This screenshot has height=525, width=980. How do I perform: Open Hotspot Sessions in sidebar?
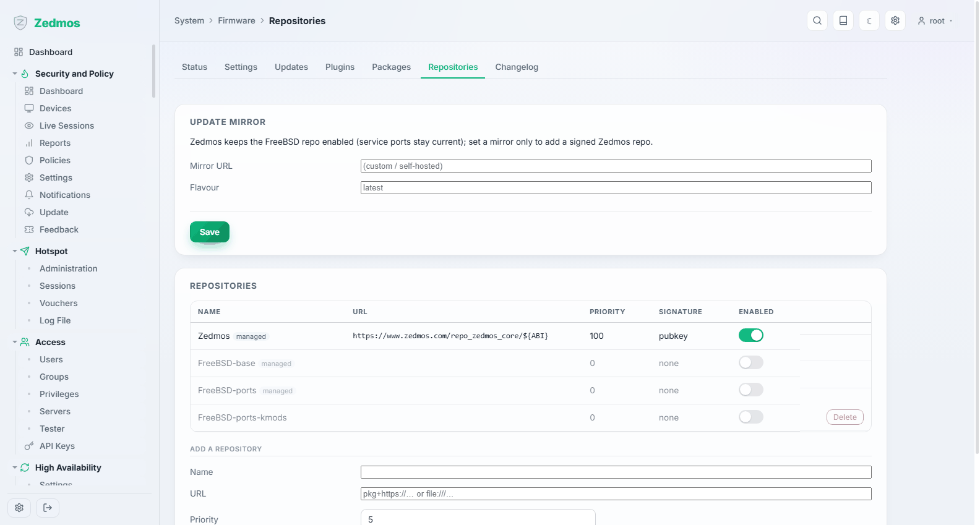tap(58, 286)
